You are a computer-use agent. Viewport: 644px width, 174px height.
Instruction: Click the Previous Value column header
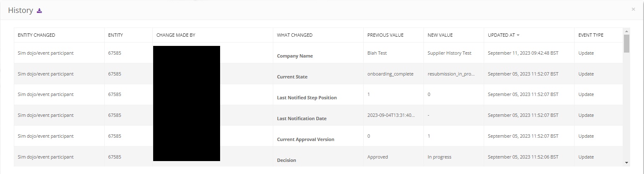[x=385, y=35]
